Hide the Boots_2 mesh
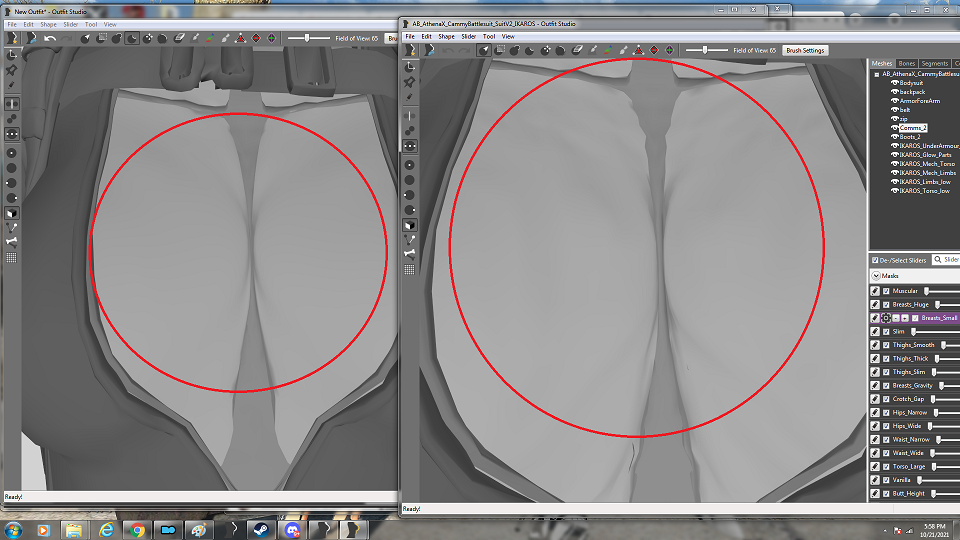The image size is (960, 540). click(894, 137)
